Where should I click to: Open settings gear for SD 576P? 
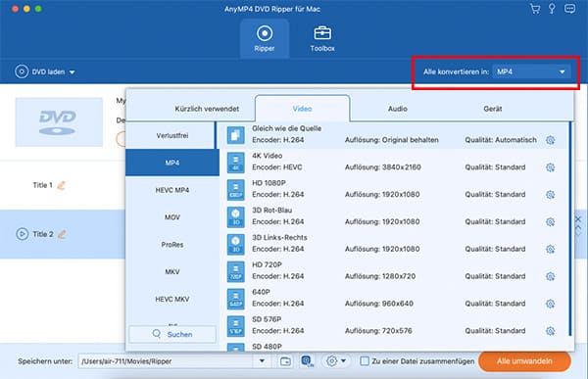tap(550, 331)
